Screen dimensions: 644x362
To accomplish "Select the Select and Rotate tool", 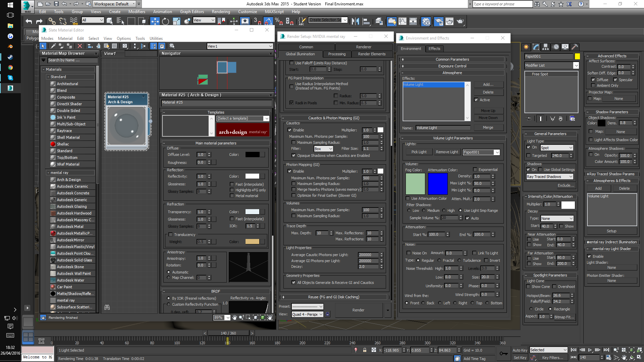I will 165,21.
